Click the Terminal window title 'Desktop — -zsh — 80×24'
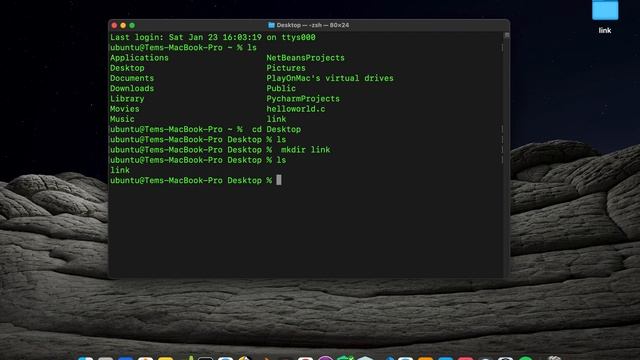Screen dimensions: 640x360 tap(313, 25)
